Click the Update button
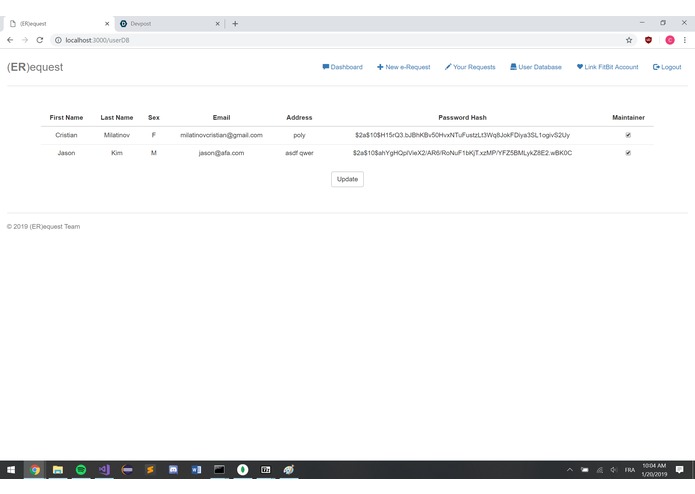The height and width of the screenshot is (494, 695). (347, 179)
